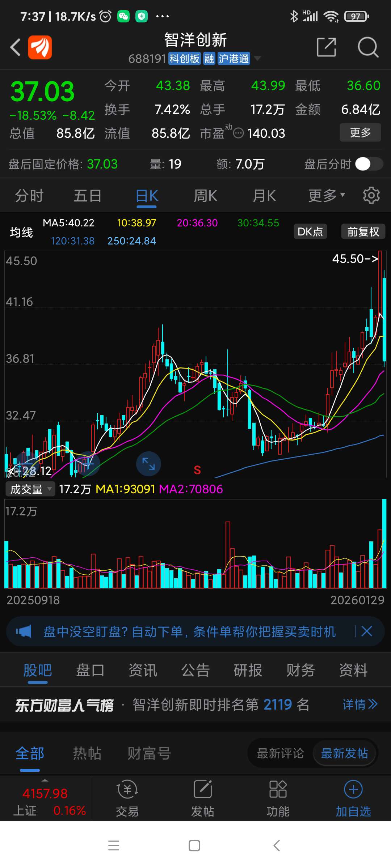Open 详情 ranking details link
This screenshot has width=391, height=868.
pos(360,705)
